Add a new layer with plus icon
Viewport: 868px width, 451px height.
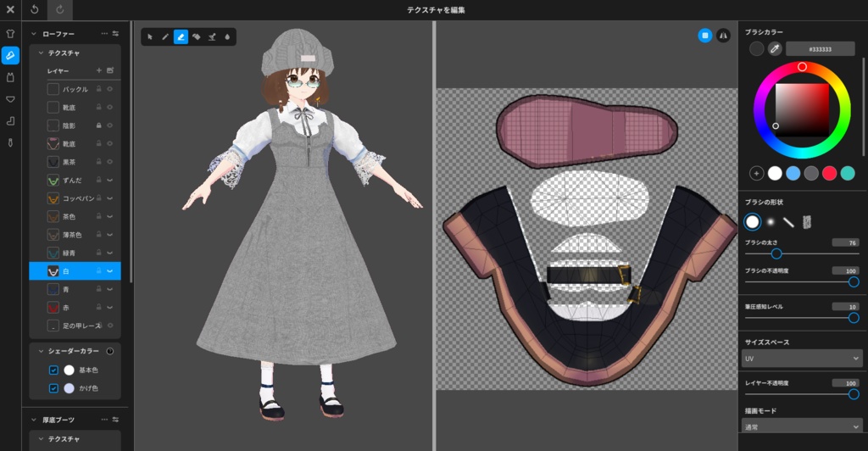[x=98, y=70]
